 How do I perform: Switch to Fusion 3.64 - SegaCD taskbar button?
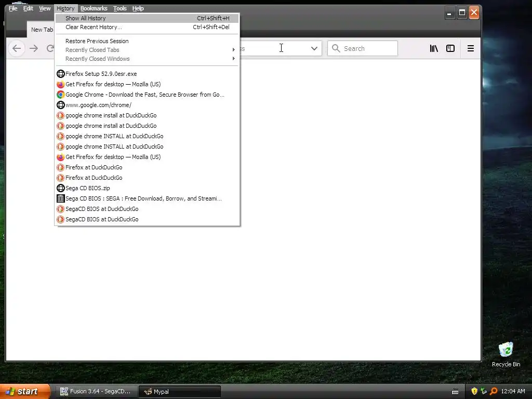point(97,392)
